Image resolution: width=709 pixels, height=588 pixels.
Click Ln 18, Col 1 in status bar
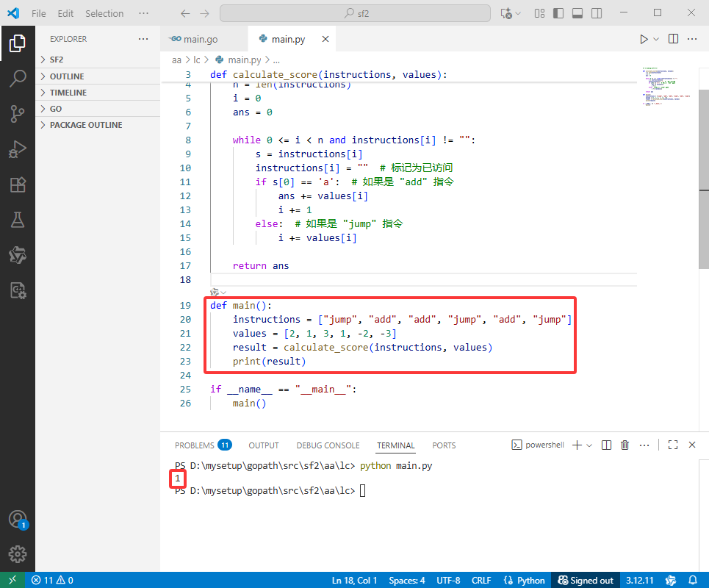coord(354,581)
